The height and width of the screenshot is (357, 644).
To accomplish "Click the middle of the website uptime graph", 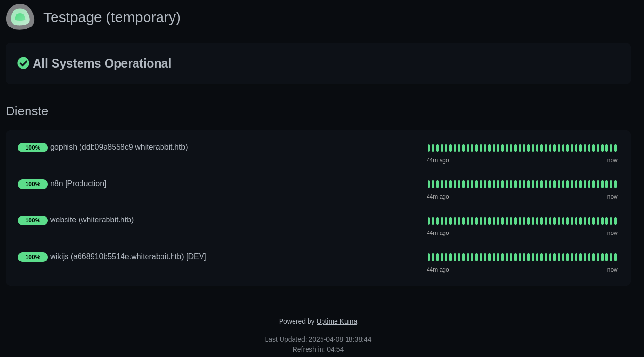I will point(522,221).
